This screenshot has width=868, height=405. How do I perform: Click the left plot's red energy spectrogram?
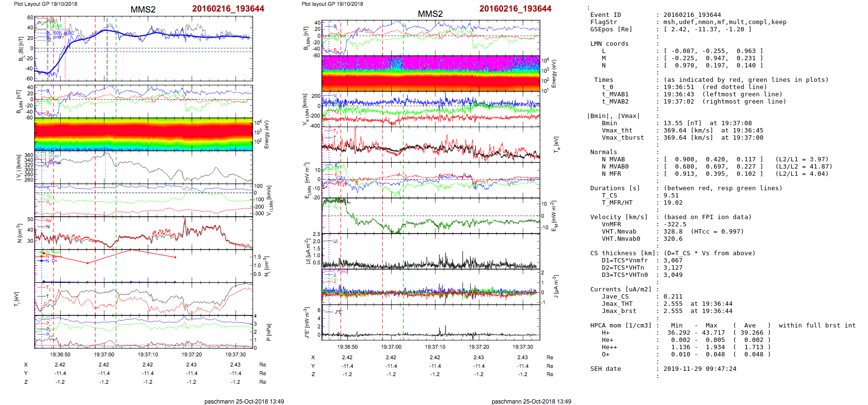tap(143, 134)
